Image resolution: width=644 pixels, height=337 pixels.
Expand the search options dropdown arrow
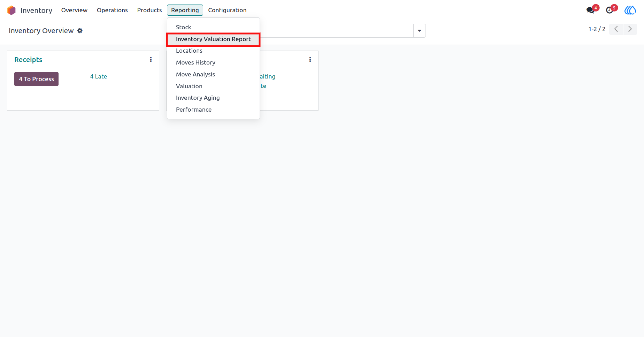[x=420, y=31]
